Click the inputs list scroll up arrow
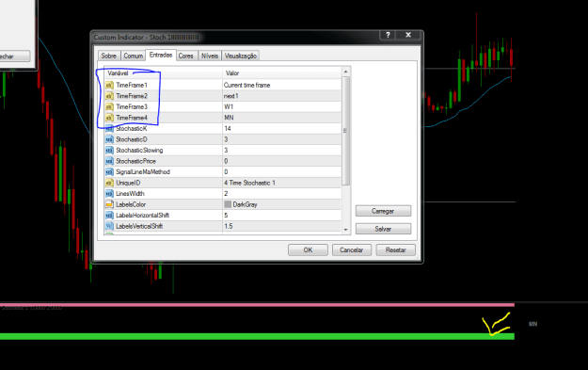 346,72
